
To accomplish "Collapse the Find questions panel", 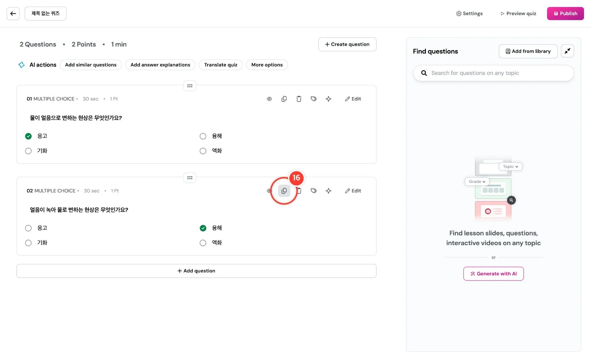I will pyautogui.click(x=567, y=51).
